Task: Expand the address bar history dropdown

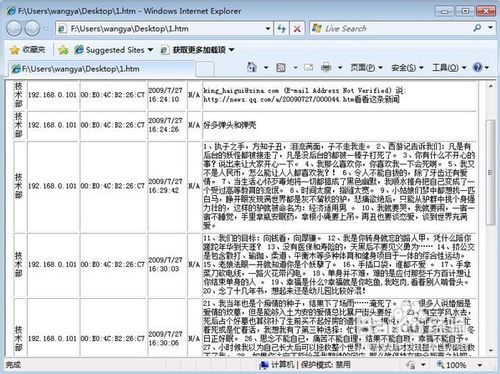Action: (268, 29)
